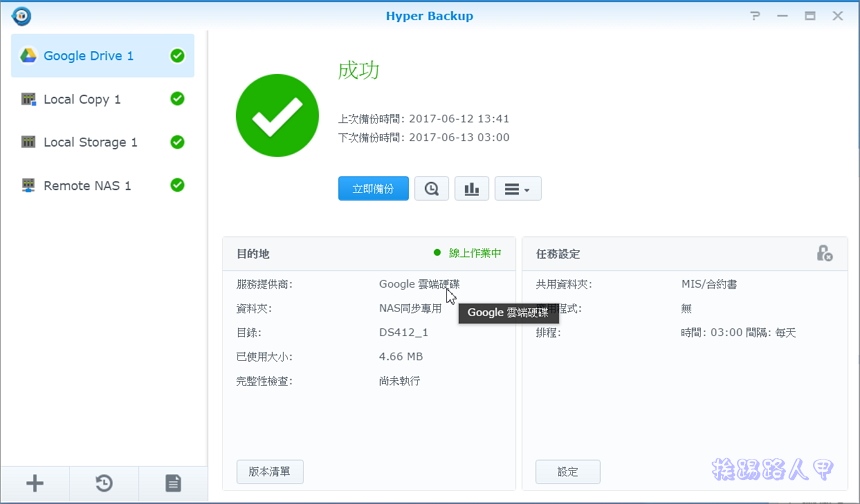Viewport: 860px width, 504px height.
Task: Click the 無 application value
Action: coord(686,308)
